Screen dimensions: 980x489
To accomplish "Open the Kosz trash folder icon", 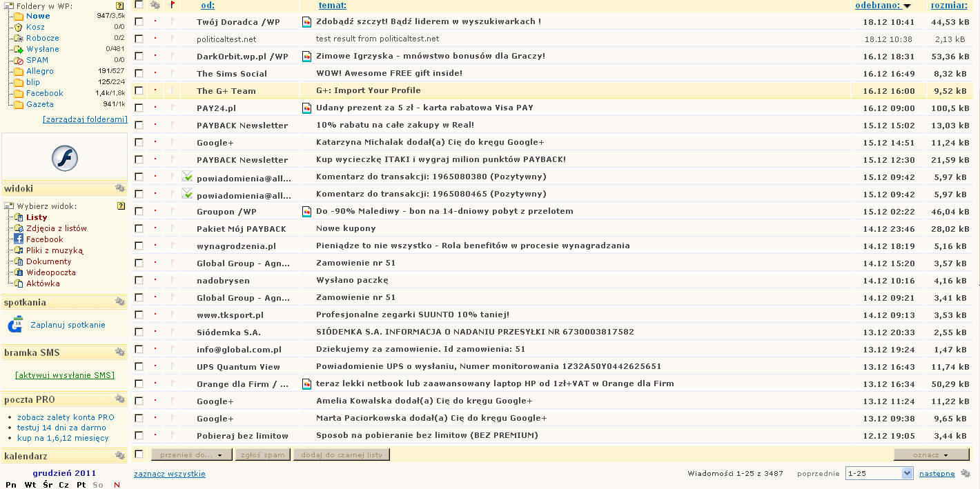I will click(18, 27).
